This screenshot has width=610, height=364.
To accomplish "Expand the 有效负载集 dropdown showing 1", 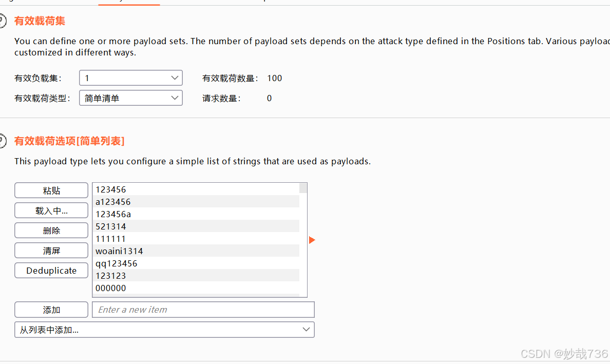I will (131, 78).
